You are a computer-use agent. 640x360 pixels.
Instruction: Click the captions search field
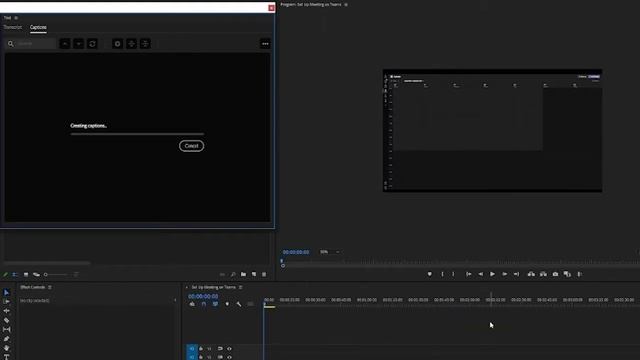coord(31,44)
